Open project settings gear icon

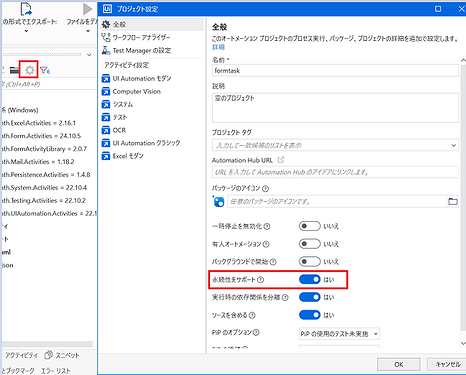coord(29,70)
